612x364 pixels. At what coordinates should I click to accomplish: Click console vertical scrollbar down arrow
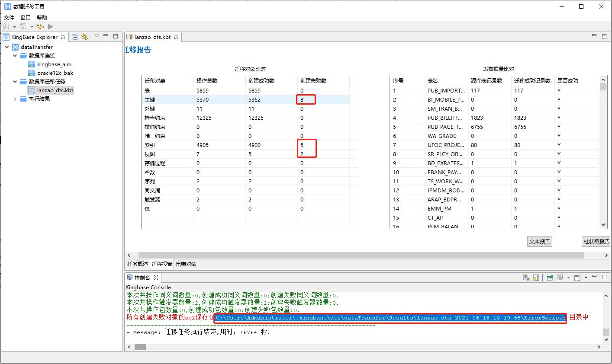click(607, 340)
